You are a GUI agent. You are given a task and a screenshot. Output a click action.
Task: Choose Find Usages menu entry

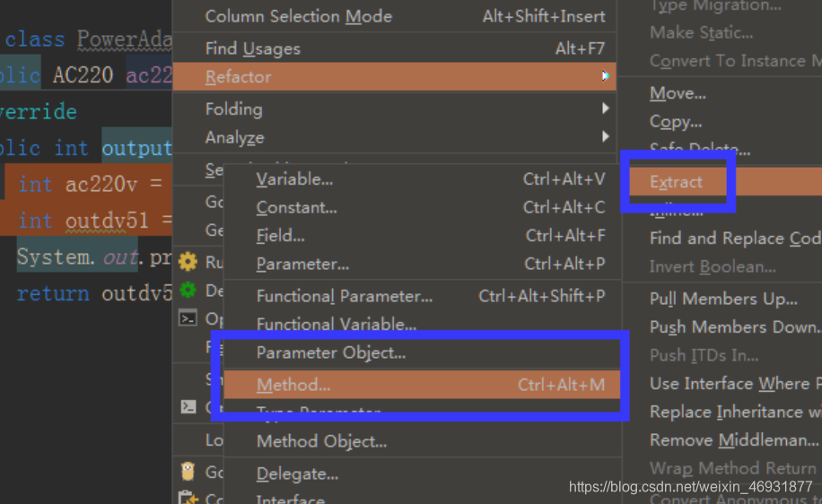[x=394, y=48]
